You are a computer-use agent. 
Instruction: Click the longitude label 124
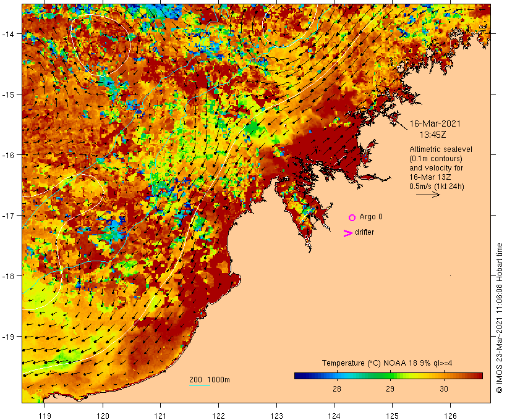click(334, 416)
